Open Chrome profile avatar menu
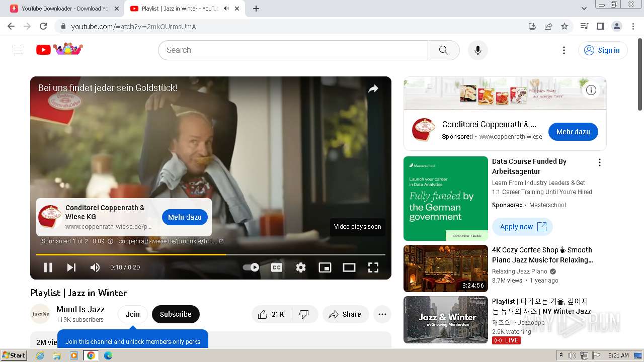644x362 pixels. tap(616, 26)
